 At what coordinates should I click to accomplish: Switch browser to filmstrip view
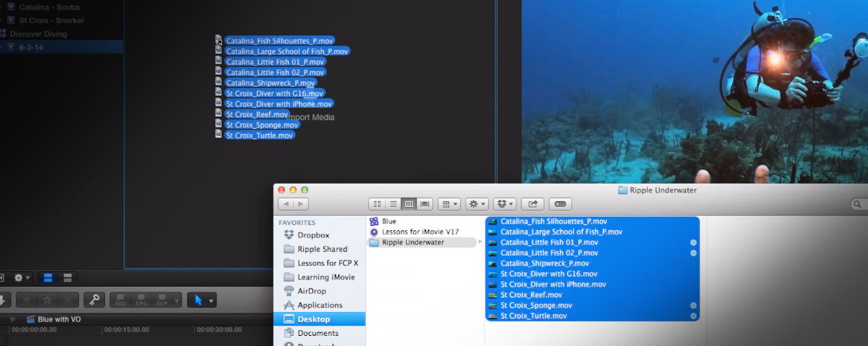(x=48, y=277)
